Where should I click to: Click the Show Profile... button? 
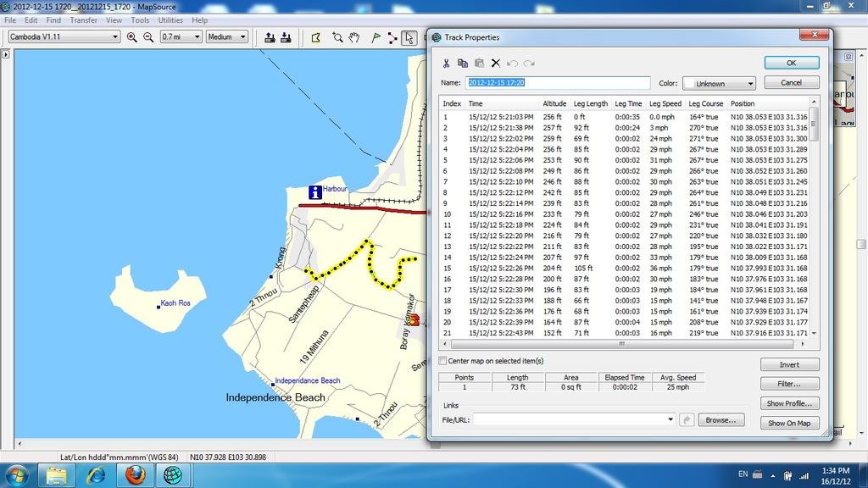coord(789,403)
